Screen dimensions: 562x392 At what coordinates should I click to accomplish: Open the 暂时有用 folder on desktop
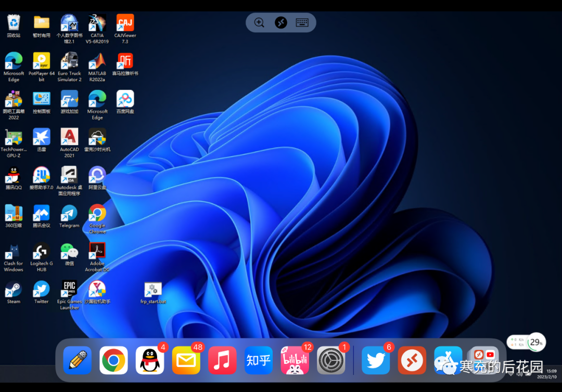coord(42,26)
